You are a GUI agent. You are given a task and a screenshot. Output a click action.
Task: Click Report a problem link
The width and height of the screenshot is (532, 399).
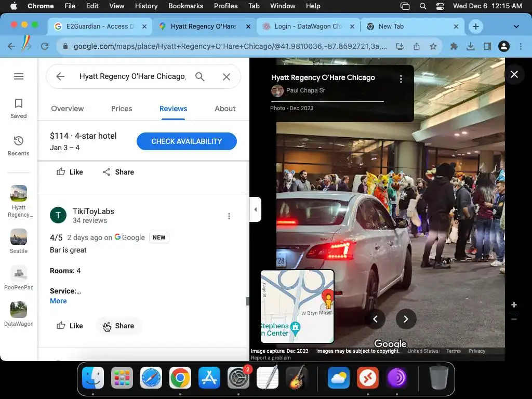pyautogui.click(x=271, y=357)
